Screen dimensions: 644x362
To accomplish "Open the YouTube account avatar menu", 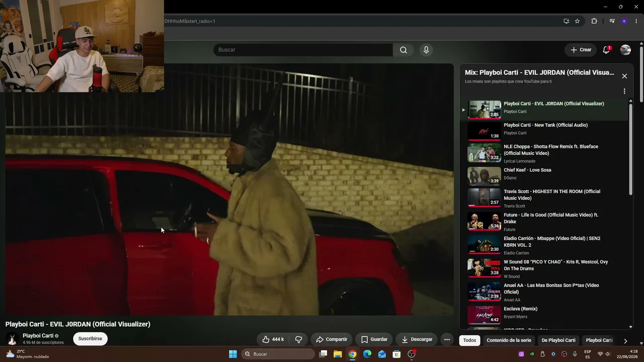I will pyautogui.click(x=625, y=50).
